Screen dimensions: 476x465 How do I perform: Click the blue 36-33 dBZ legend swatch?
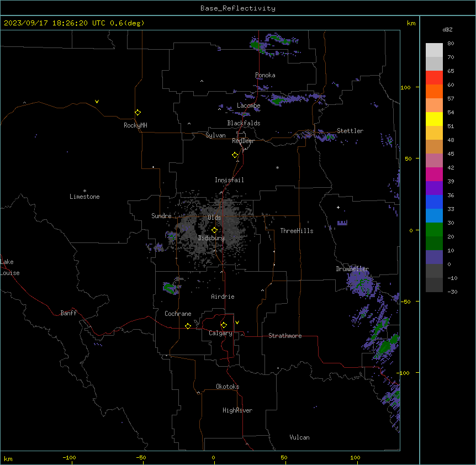[x=434, y=202]
